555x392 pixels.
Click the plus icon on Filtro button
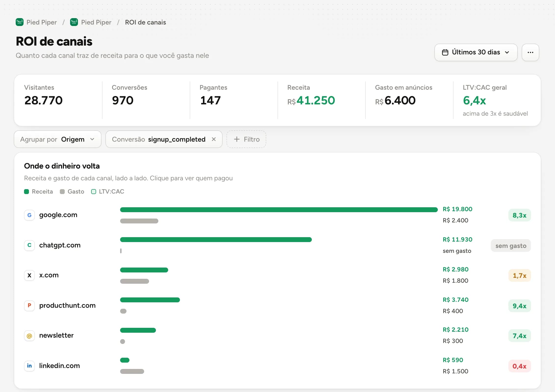pos(237,139)
